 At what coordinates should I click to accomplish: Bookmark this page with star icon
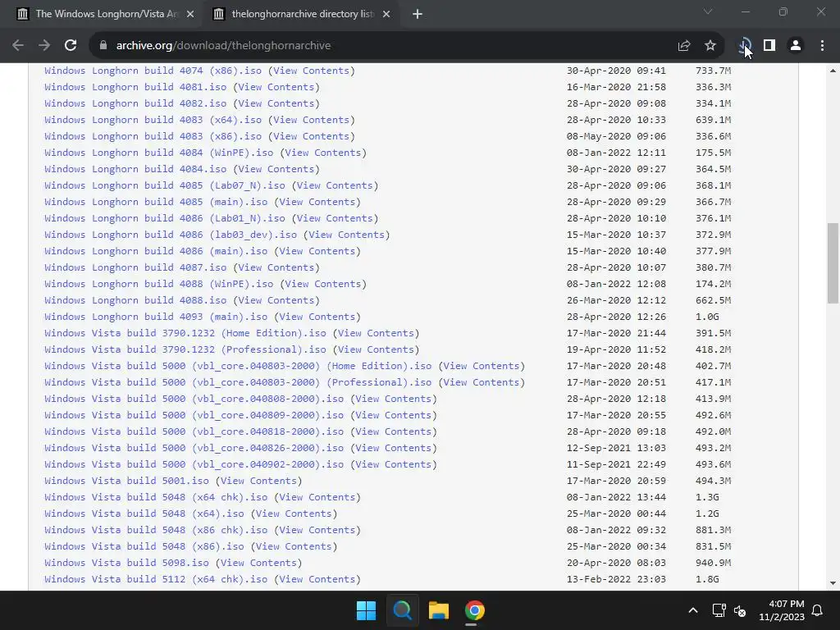tap(710, 46)
